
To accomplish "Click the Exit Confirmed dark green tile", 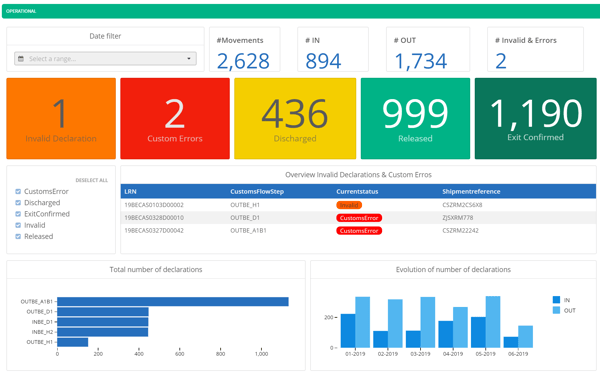I will click(535, 119).
